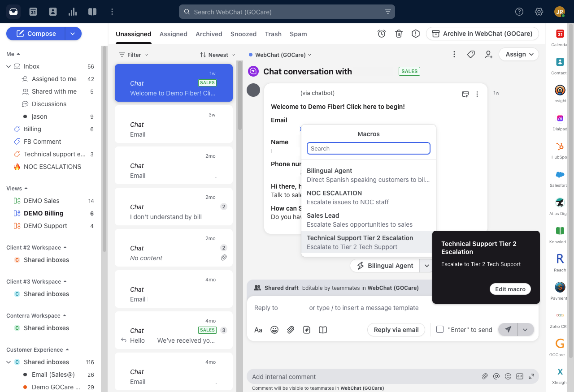Open the NOC ESCALATIONS tag
The width and height of the screenshot is (574, 392).
(52, 167)
